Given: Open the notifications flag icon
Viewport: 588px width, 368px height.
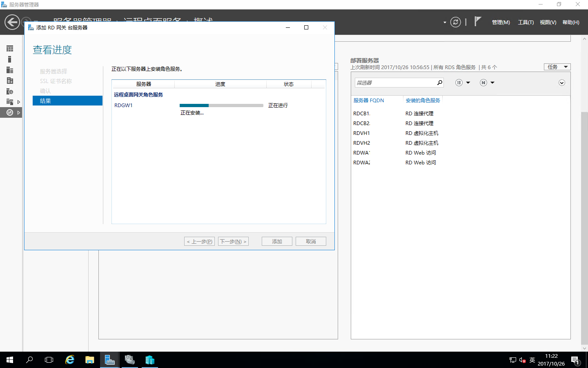Looking at the screenshot, I should pyautogui.click(x=478, y=21).
